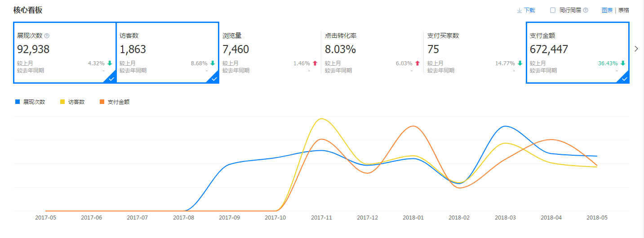Switch to 表格 table view
Screen dimensions: 644x238
point(624,10)
